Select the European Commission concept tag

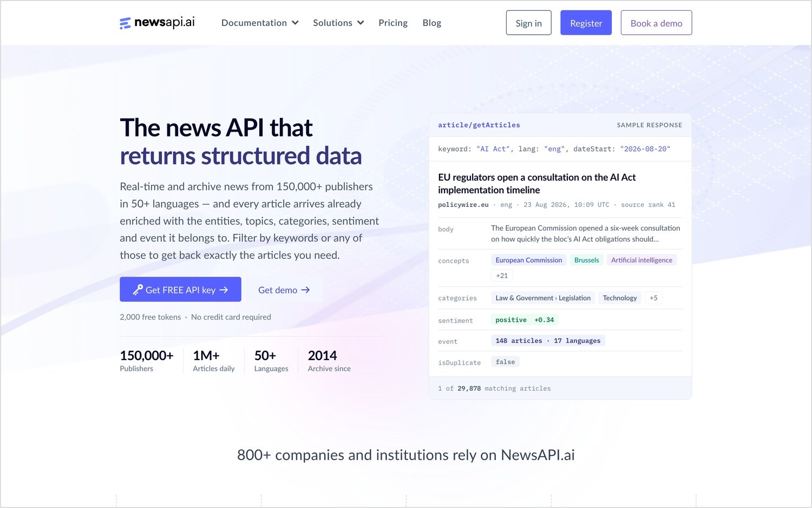click(x=529, y=260)
